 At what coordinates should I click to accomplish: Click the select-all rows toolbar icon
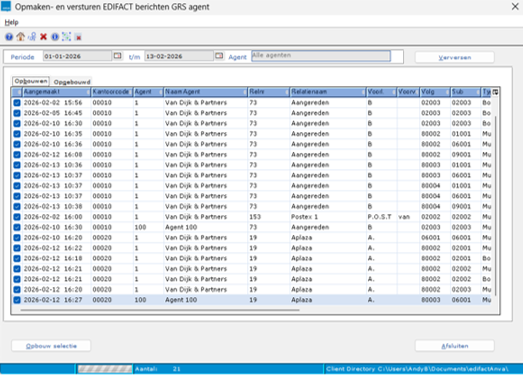tap(66, 37)
